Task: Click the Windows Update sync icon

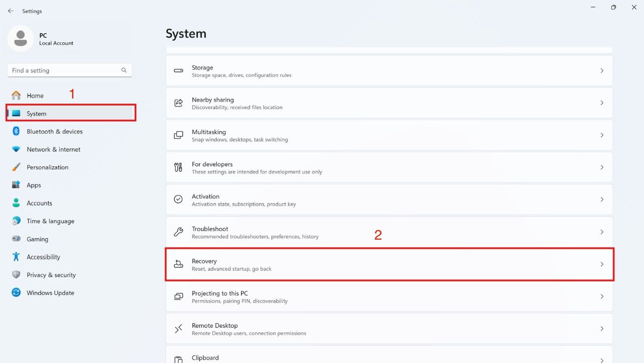Action: click(16, 293)
